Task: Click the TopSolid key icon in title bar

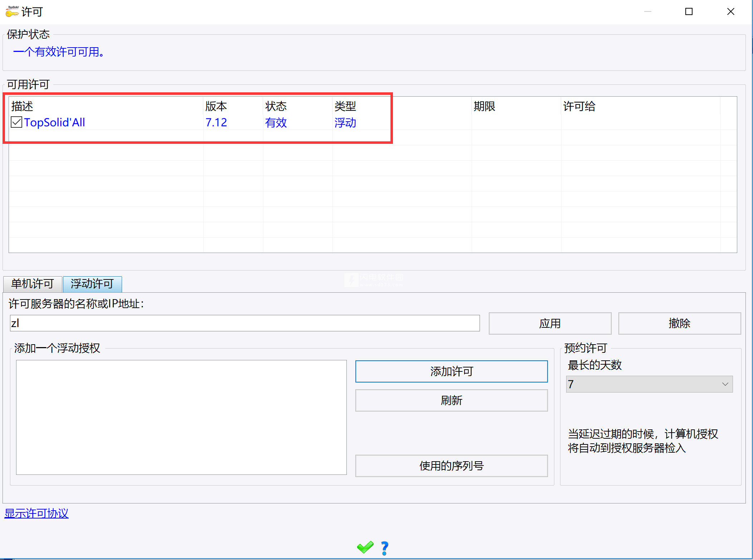Action: 12,11
